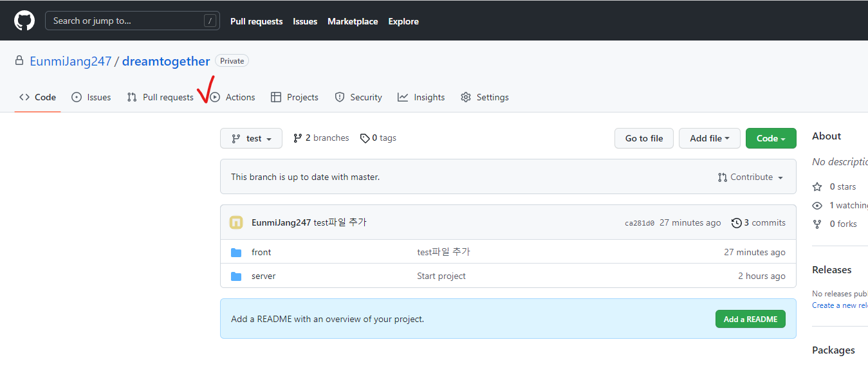Click the Private badge label

(x=232, y=61)
